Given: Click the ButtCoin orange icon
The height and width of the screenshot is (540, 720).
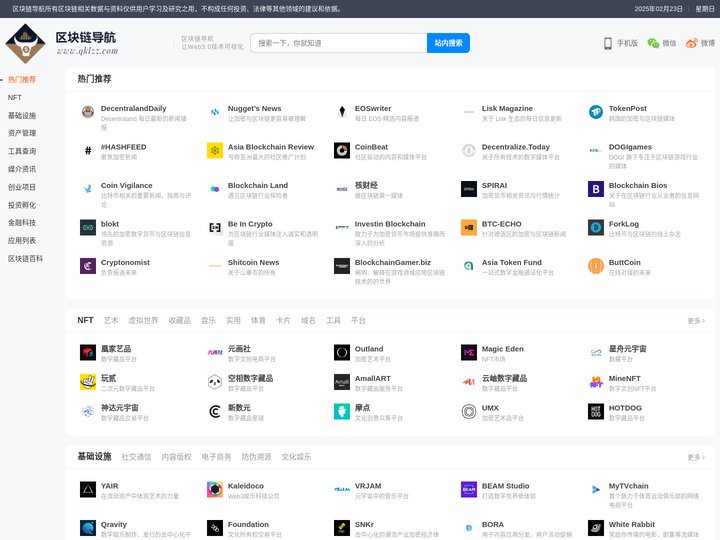Looking at the screenshot, I should click(x=596, y=266).
